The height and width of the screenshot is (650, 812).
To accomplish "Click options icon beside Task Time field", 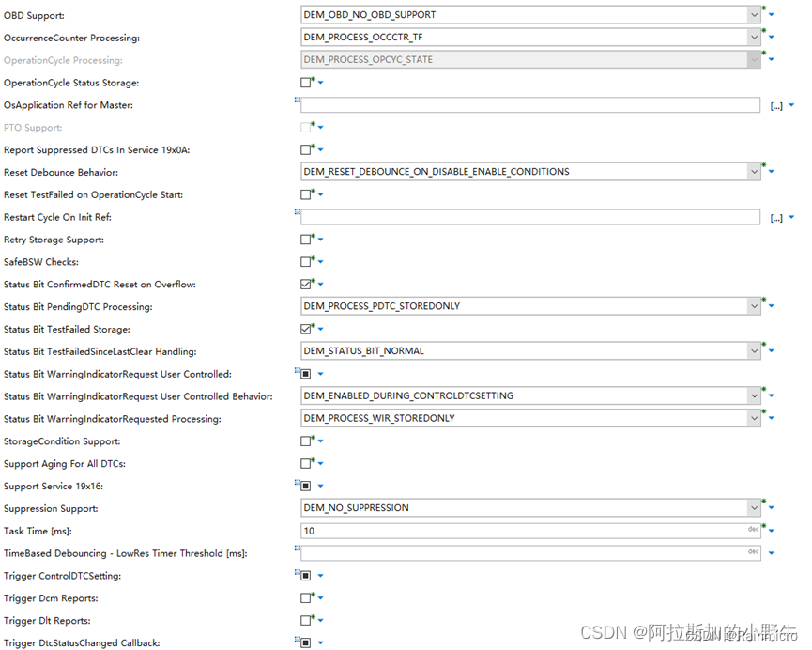I will click(x=771, y=530).
